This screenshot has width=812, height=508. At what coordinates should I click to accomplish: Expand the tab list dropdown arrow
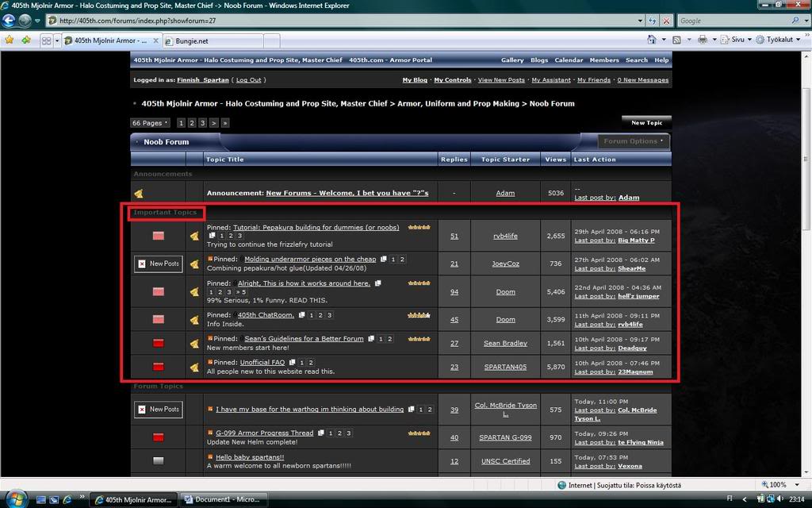tap(57, 40)
